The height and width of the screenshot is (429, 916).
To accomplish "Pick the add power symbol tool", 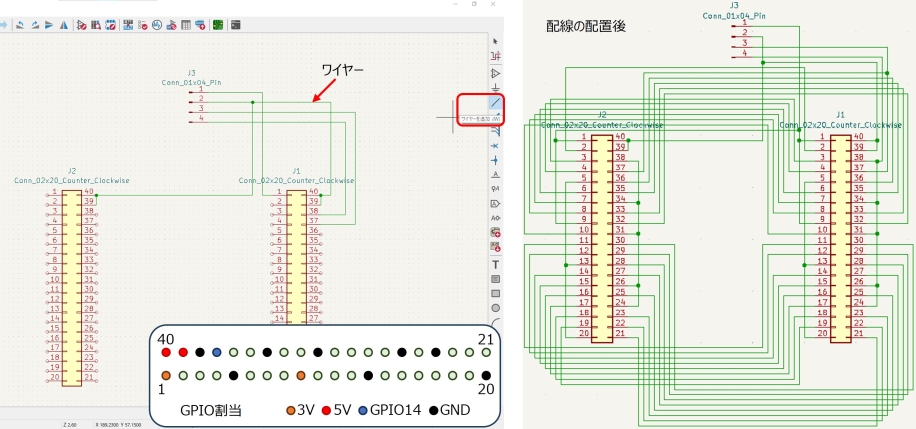I will point(496,88).
